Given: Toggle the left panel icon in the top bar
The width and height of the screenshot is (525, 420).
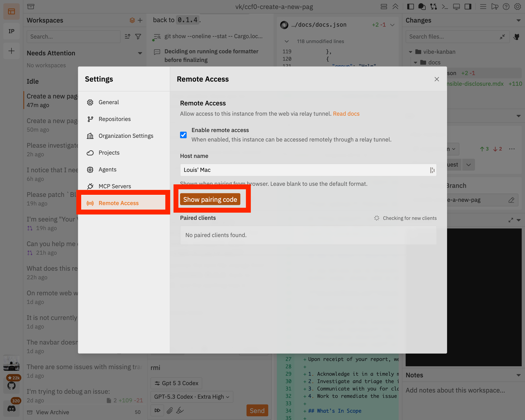Looking at the screenshot, I should [x=411, y=7].
